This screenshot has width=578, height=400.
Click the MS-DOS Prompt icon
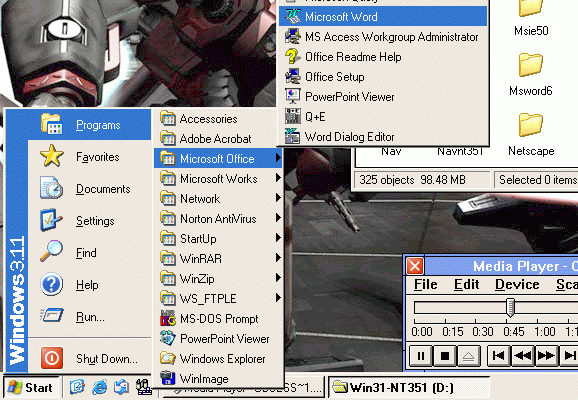click(168, 319)
